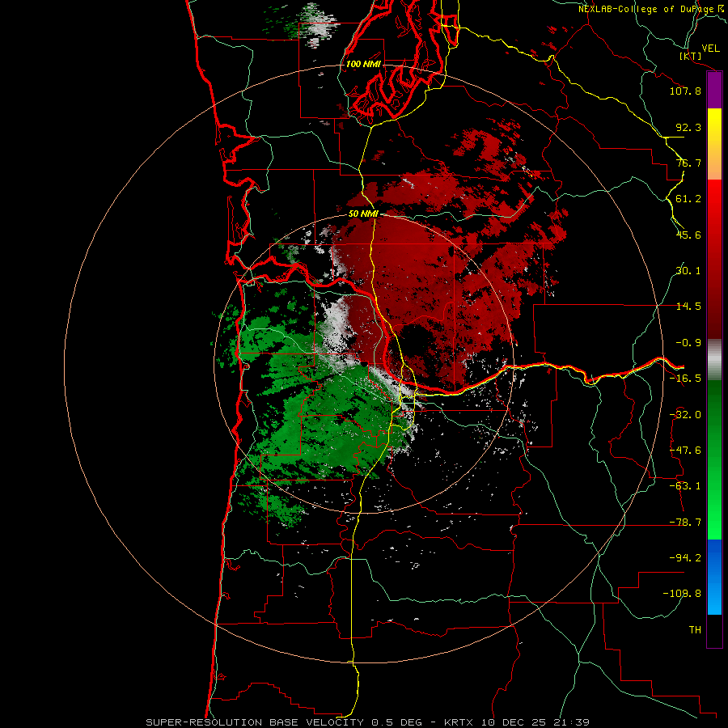Select the 76.7 velocity scale value
This screenshot has height=728, width=728.
tap(688, 163)
